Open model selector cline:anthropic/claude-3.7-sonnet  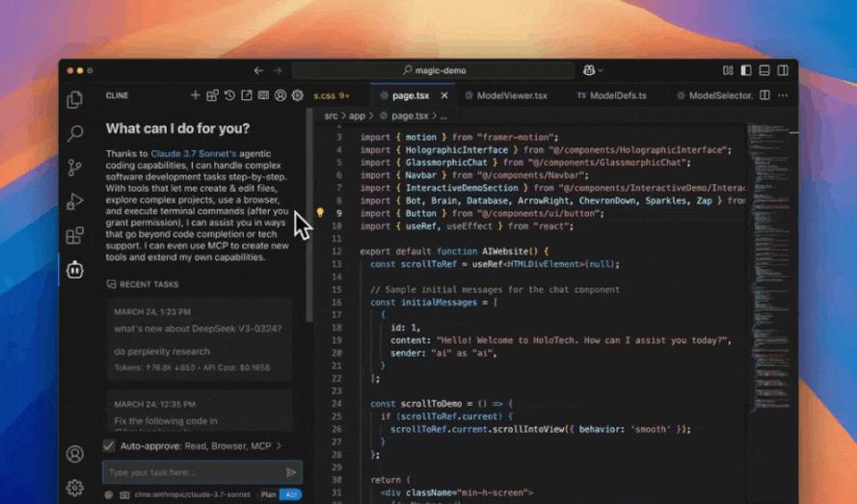[193, 494]
